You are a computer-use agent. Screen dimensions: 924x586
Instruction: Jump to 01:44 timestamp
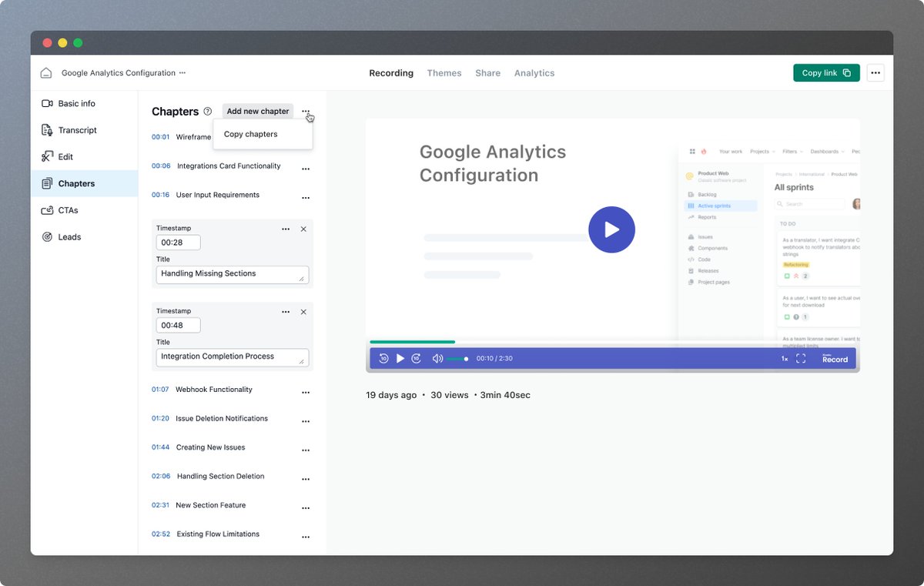tap(161, 447)
